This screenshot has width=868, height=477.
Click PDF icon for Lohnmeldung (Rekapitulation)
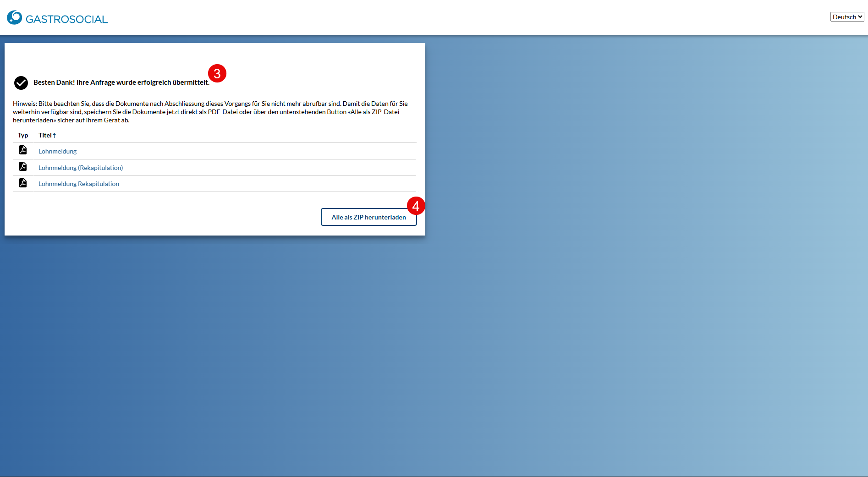(x=23, y=167)
